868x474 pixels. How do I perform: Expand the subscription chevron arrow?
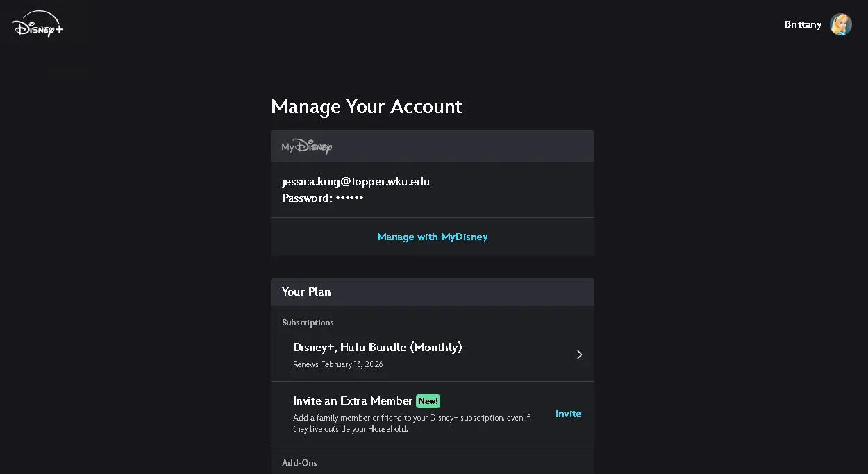pos(579,355)
